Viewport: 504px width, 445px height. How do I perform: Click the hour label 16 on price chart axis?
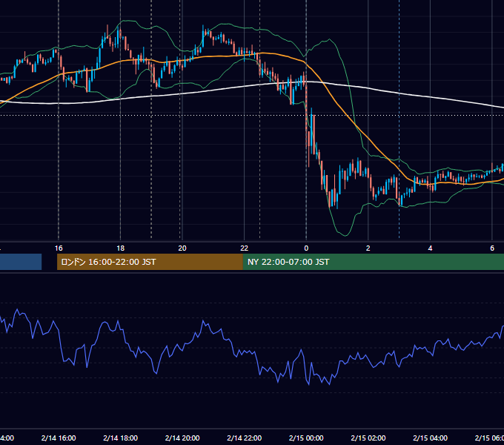[x=59, y=248]
